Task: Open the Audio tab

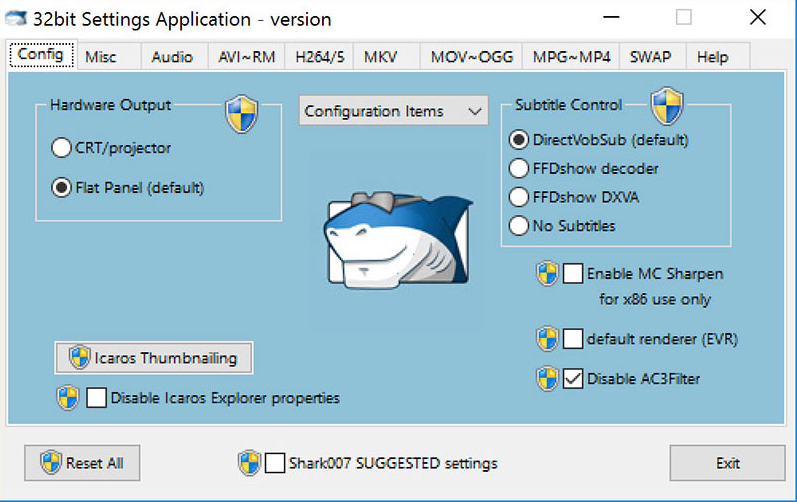Action: tap(172, 57)
